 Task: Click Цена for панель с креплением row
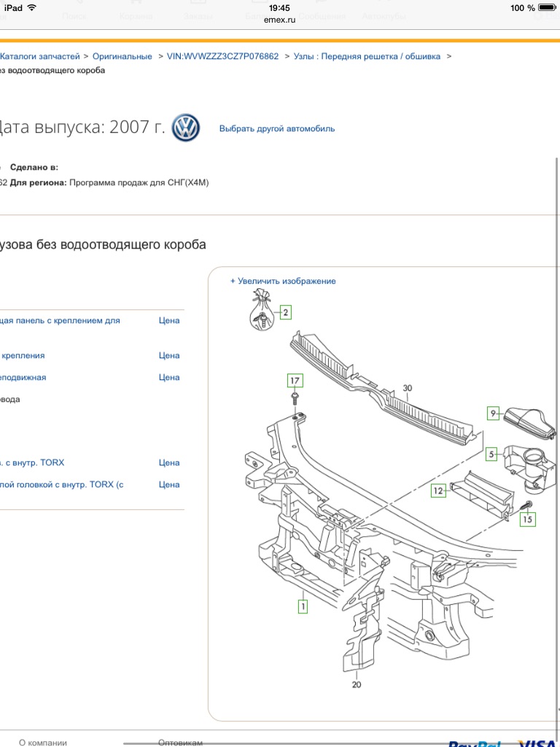pyautogui.click(x=169, y=320)
